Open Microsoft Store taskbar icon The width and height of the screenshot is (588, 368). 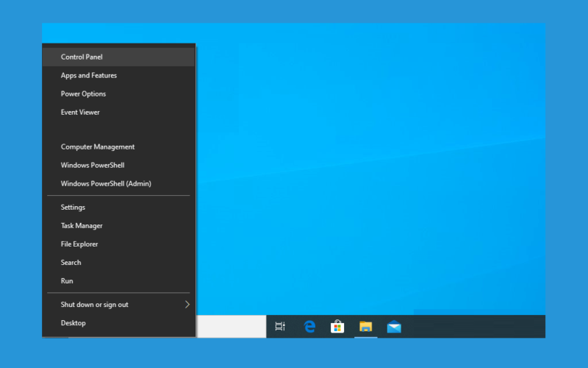(x=337, y=326)
